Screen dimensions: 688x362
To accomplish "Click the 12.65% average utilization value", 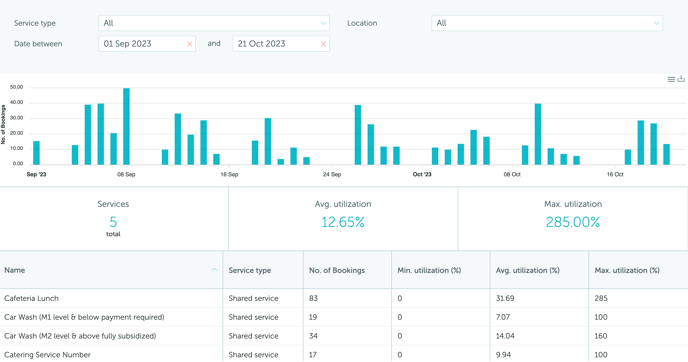I will (x=343, y=222).
